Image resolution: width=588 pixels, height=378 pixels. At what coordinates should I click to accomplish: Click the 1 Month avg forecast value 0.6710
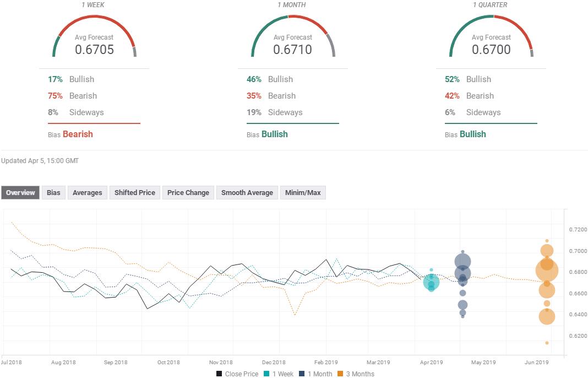(x=292, y=50)
